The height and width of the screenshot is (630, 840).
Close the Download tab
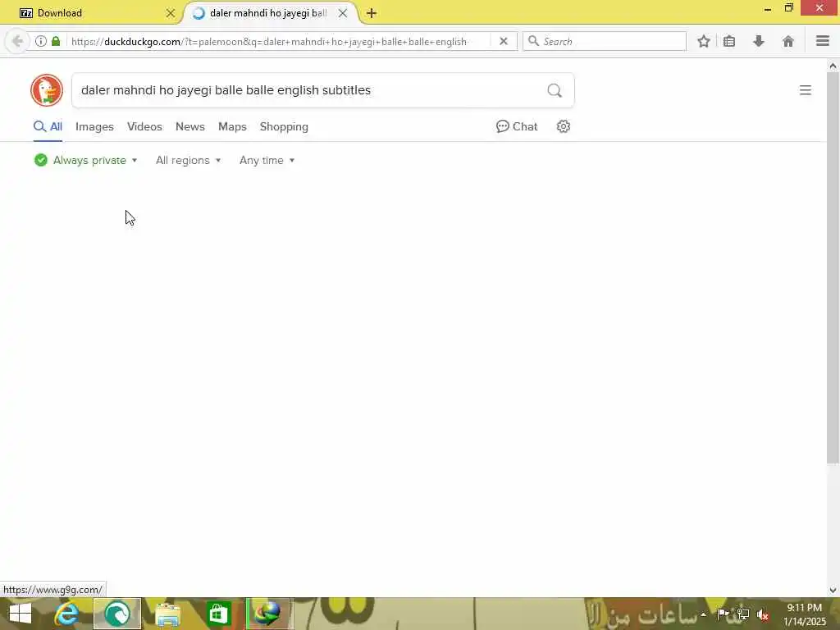tap(171, 13)
